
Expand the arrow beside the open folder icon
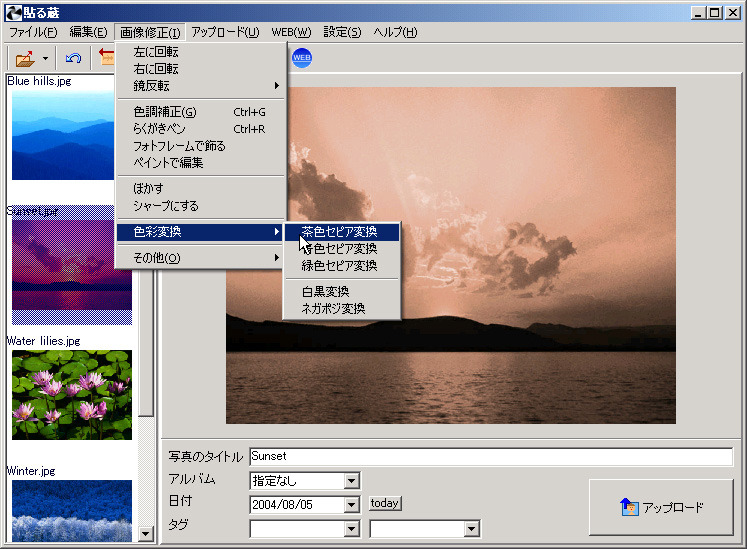[x=45, y=59]
